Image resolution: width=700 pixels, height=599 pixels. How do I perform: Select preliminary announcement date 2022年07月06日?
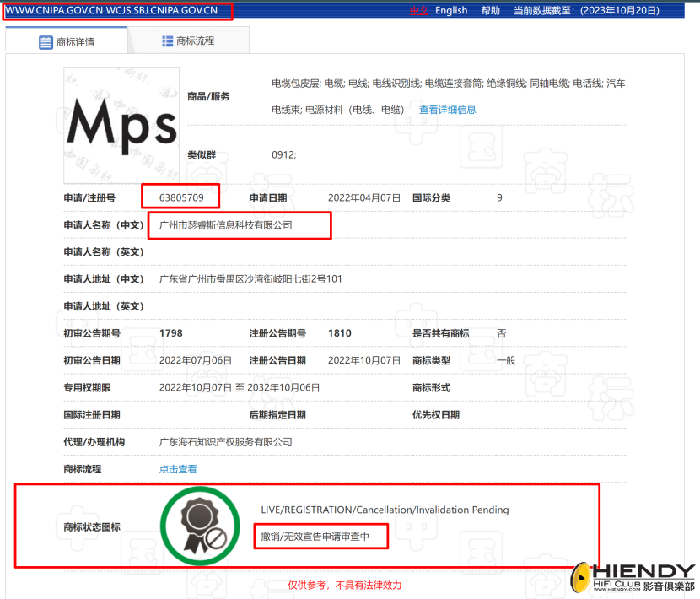tap(196, 360)
